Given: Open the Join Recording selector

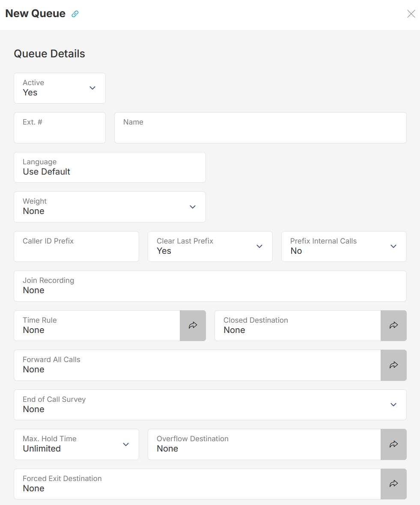Looking at the screenshot, I should [210, 286].
